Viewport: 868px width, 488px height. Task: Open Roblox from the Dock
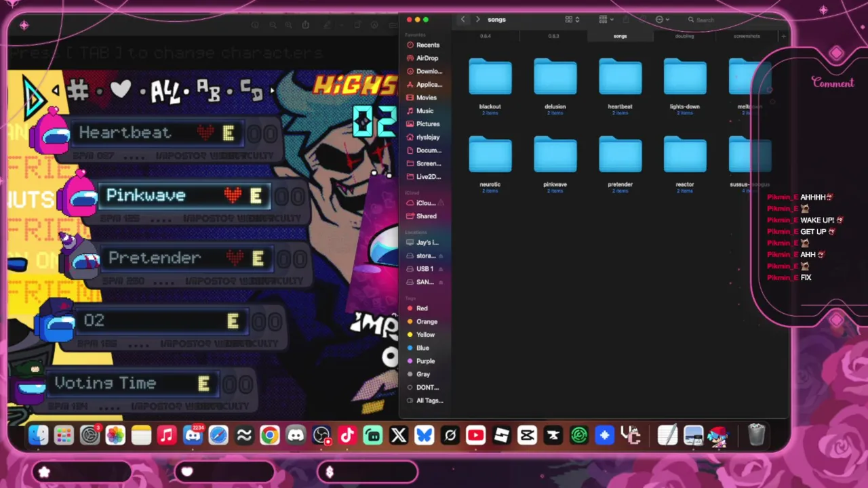[501, 435]
